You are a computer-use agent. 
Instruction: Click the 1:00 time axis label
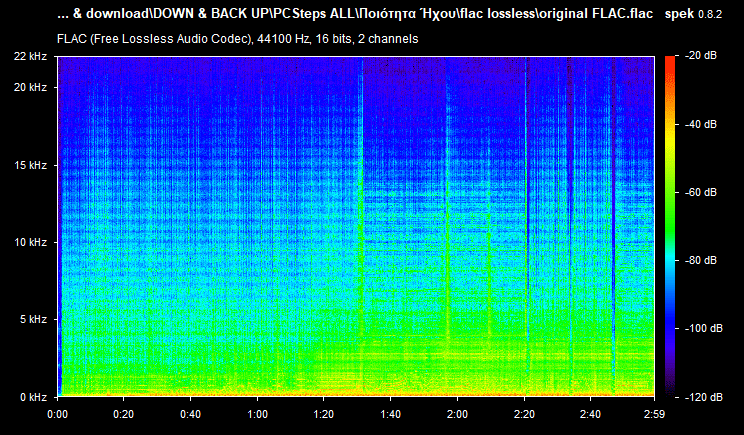click(257, 415)
